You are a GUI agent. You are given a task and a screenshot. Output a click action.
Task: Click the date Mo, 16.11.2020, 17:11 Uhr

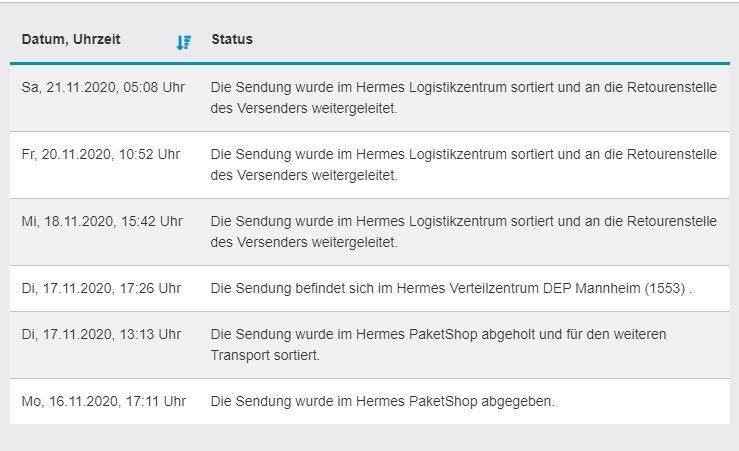pyautogui.click(x=104, y=401)
